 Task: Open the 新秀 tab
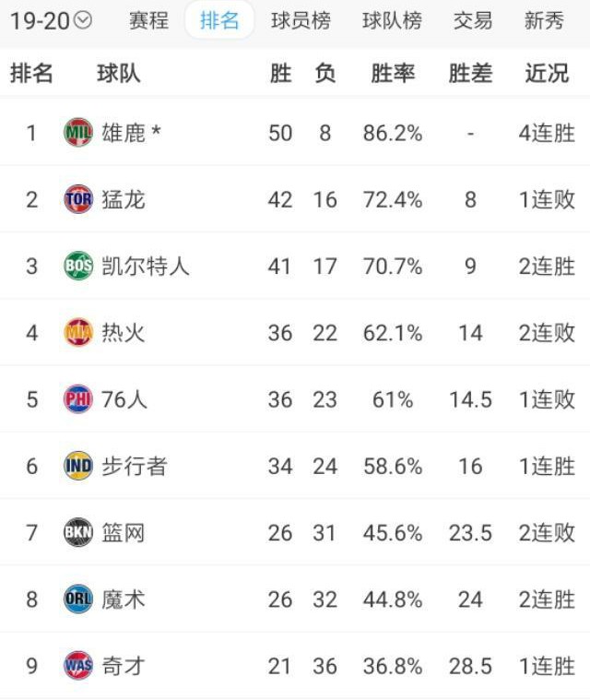click(544, 20)
